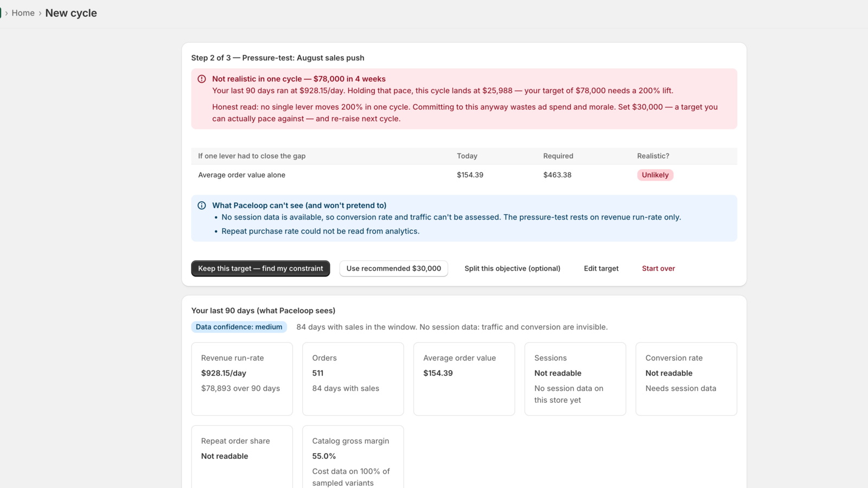Viewport: 868px width, 488px height.
Task: Click the chevron before New cycle
Action: 40,13
